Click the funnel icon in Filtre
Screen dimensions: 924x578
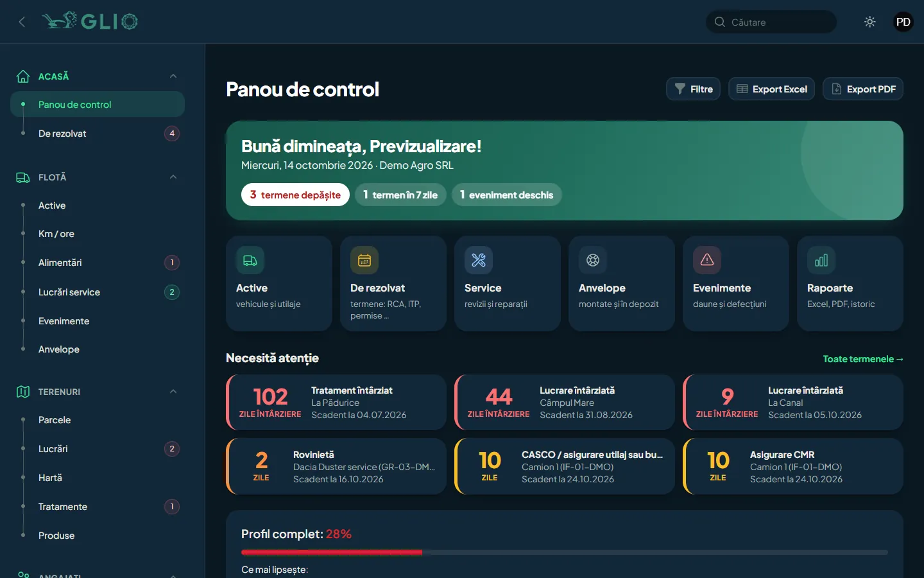[x=680, y=89]
